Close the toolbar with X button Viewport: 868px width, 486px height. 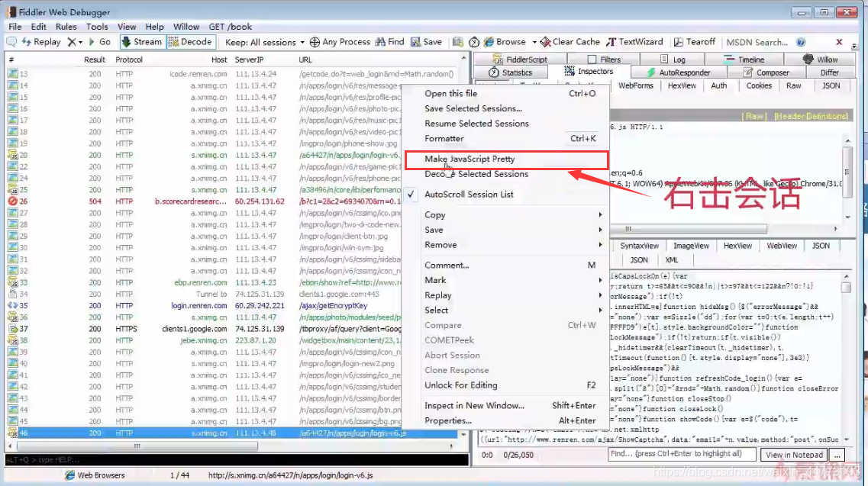(x=839, y=42)
